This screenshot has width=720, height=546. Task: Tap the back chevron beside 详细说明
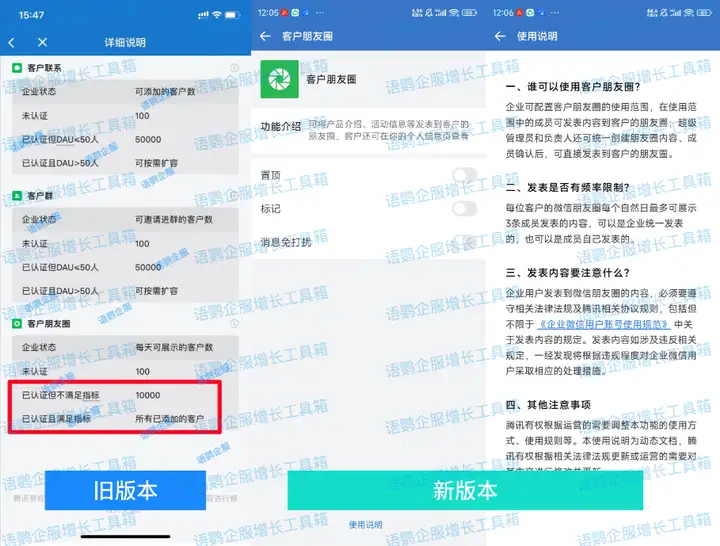coord(11,42)
